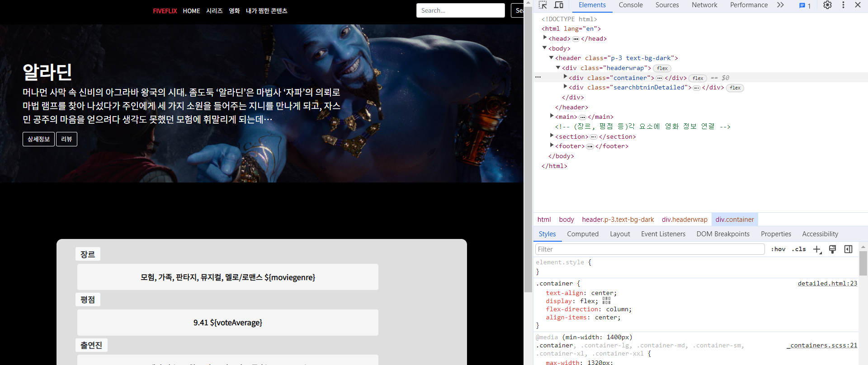Screen dimensions: 868x365
Task: Click the 리뷰 button
Action: pos(66,139)
